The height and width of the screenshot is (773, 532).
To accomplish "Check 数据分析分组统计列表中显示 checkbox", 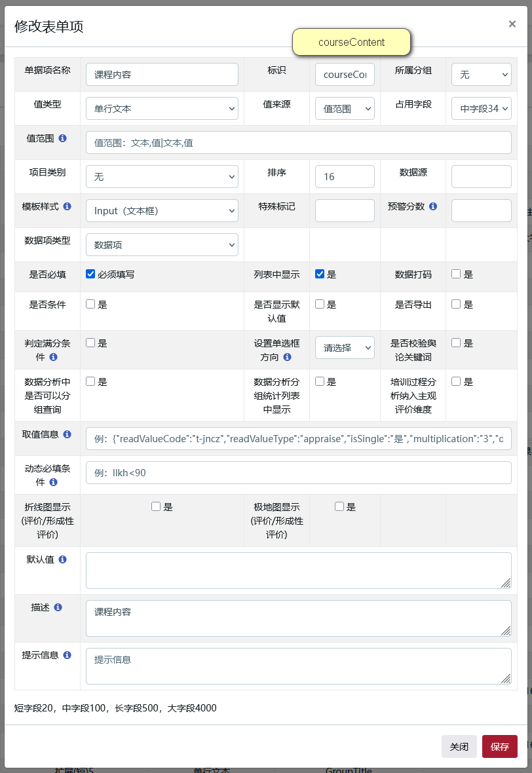I will pos(320,381).
